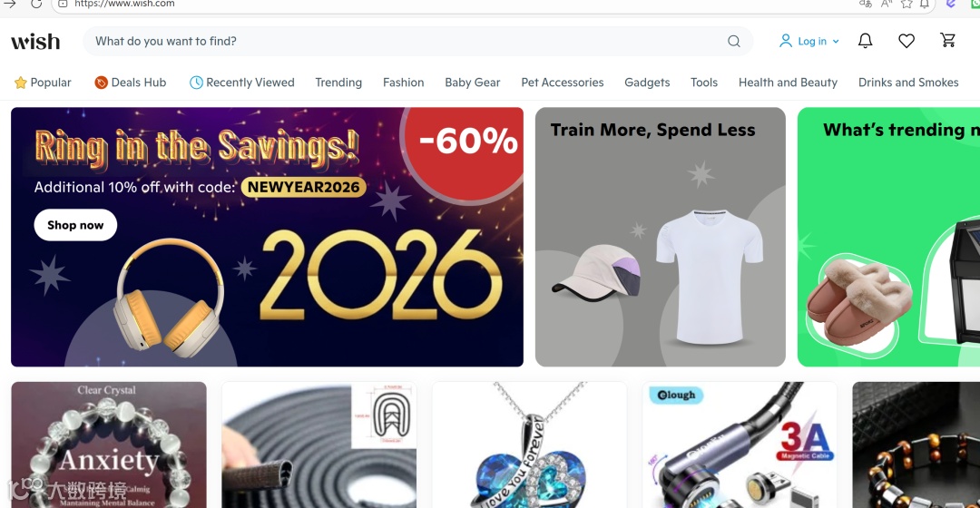Select the Pet Accessories category
The height and width of the screenshot is (508, 980).
pos(563,83)
